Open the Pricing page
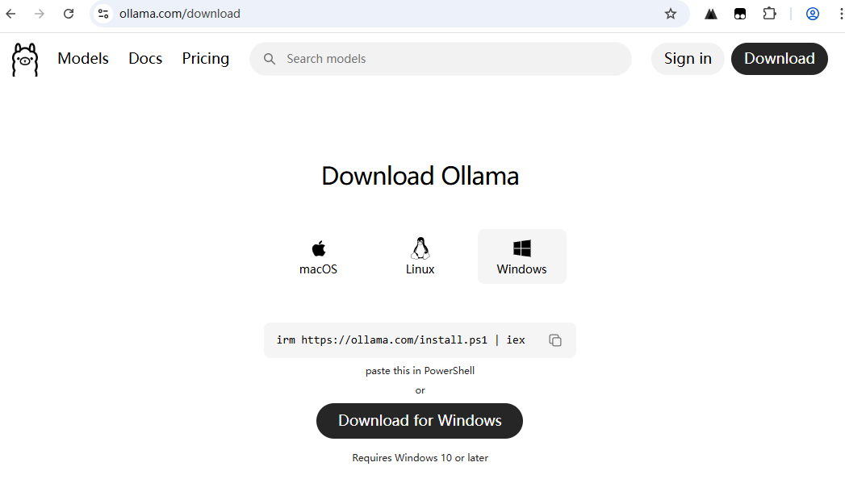Screen dimensions: 845x504 pyautogui.click(x=205, y=59)
